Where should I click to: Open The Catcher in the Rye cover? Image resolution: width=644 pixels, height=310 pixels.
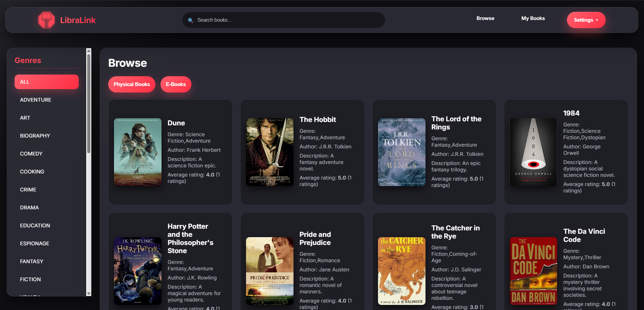coord(402,271)
